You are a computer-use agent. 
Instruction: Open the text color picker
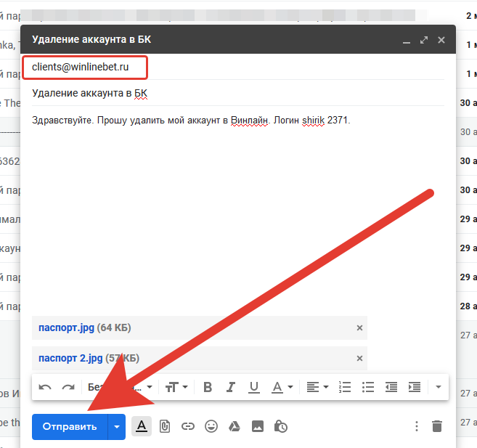click(x=282, y=387)
